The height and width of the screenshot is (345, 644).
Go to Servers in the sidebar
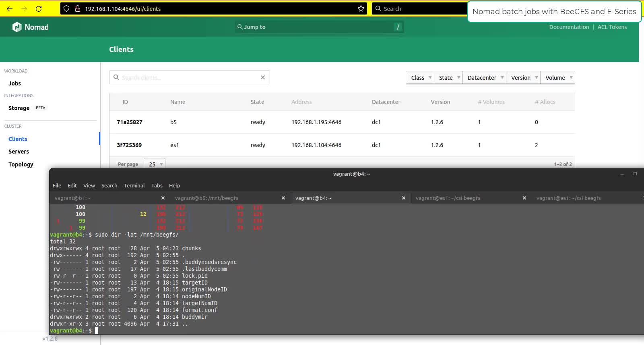coord(19,152)
